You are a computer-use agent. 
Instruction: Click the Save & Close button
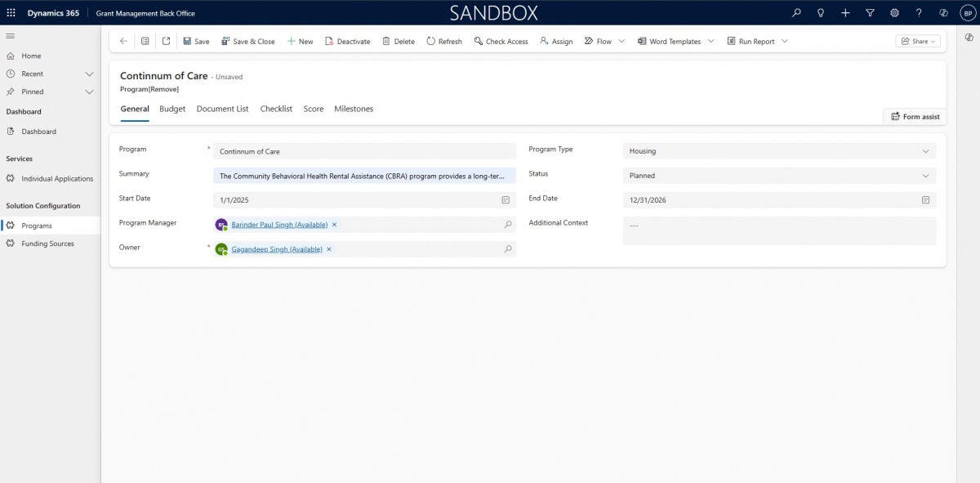point(248,41)
